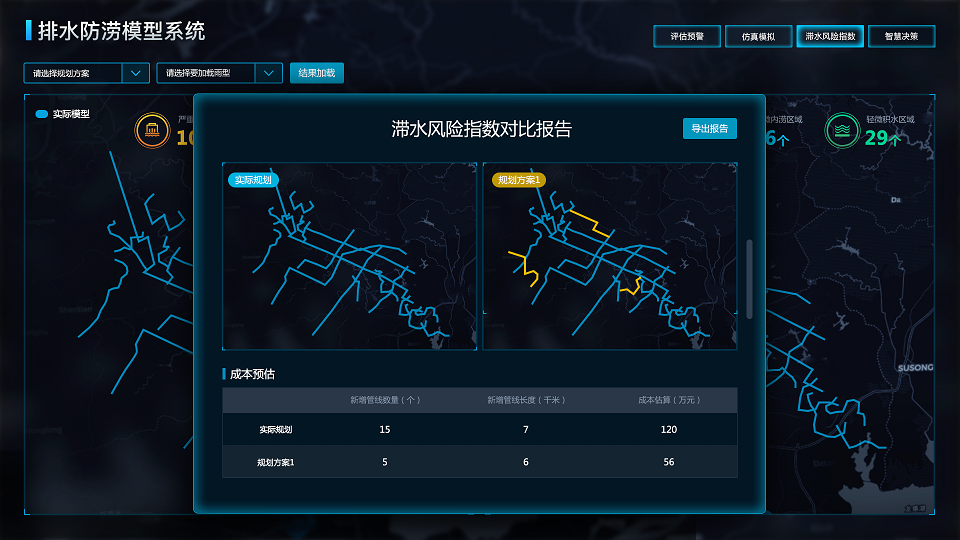This screenshot has height=540, width=960.
Task: Click the green wave icon for mild waterlogging
Action: click(x=842, y=130)
